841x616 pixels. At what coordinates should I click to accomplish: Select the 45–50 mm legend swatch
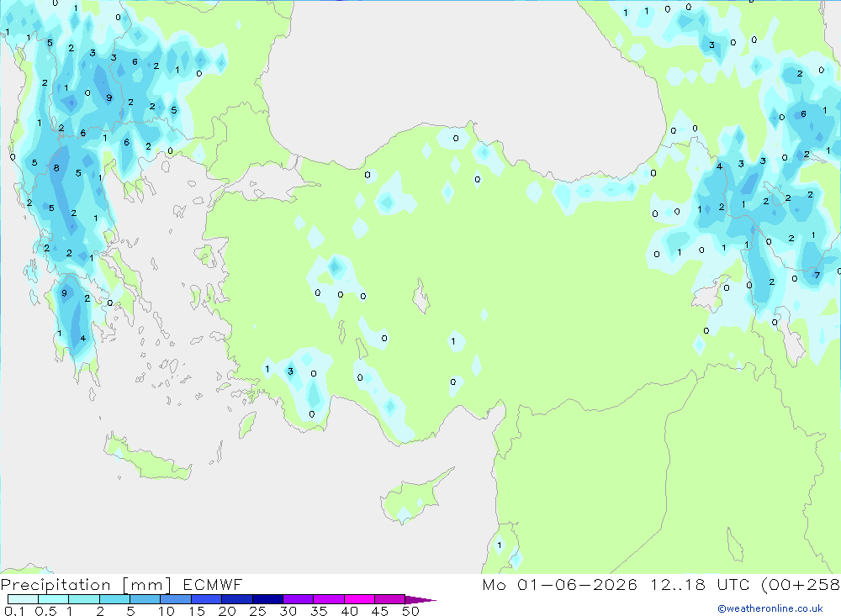pos(390,599)
